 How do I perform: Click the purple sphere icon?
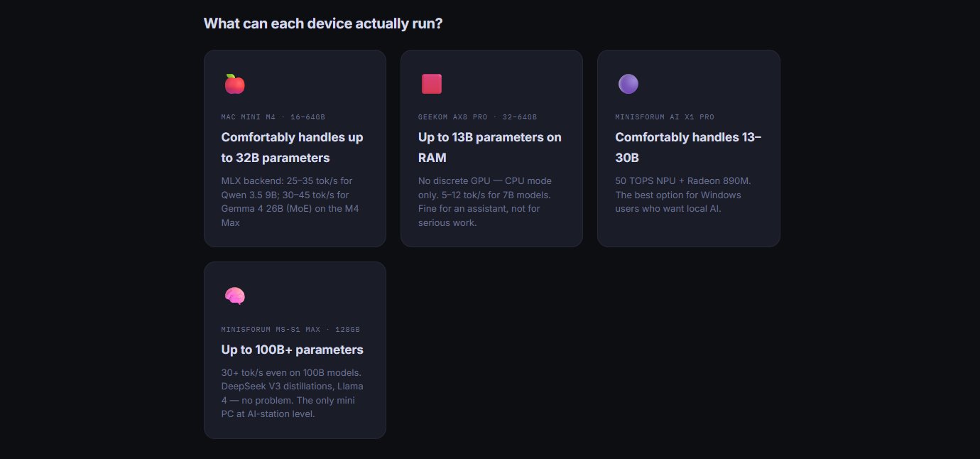[628, 84]
